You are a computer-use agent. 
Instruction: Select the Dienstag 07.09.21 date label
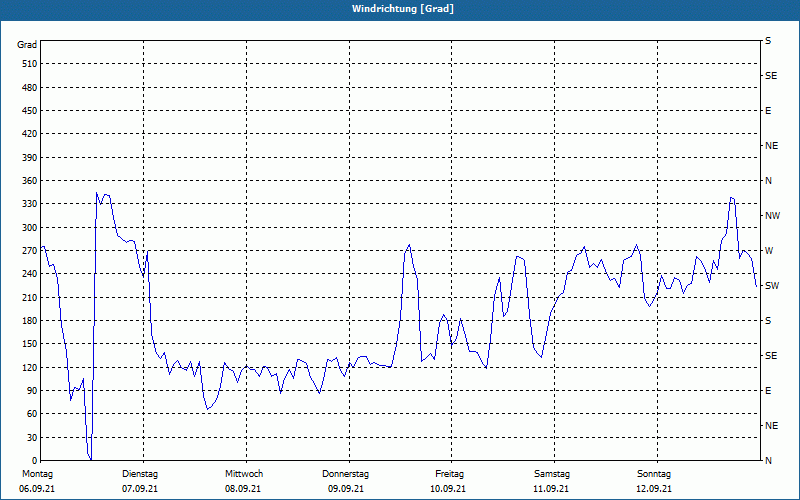[140, 481]
